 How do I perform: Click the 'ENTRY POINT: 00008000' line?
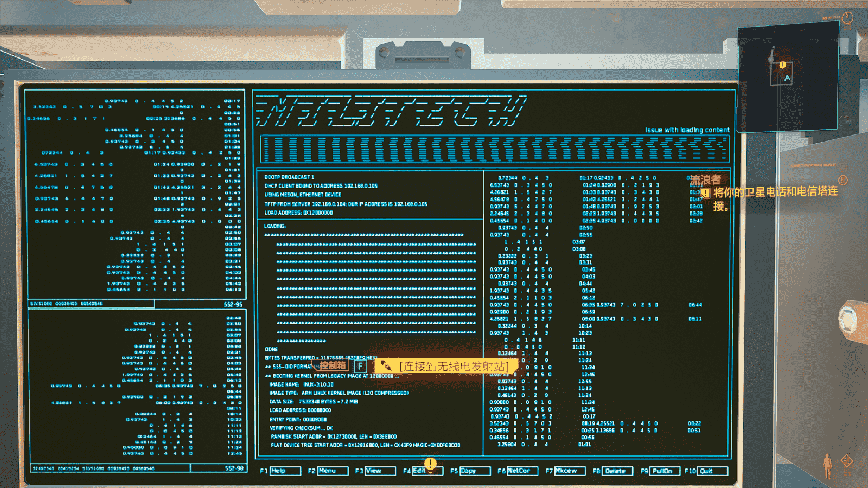coord(298,419)
